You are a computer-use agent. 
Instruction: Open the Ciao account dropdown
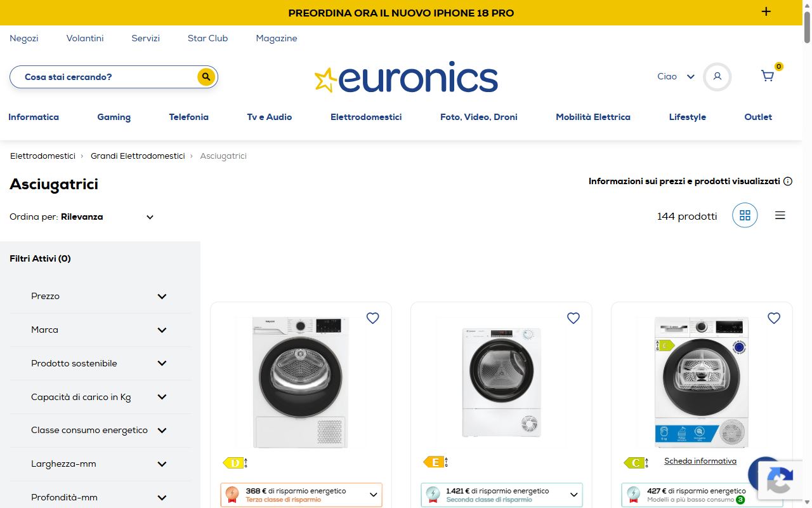coord(676,76)
